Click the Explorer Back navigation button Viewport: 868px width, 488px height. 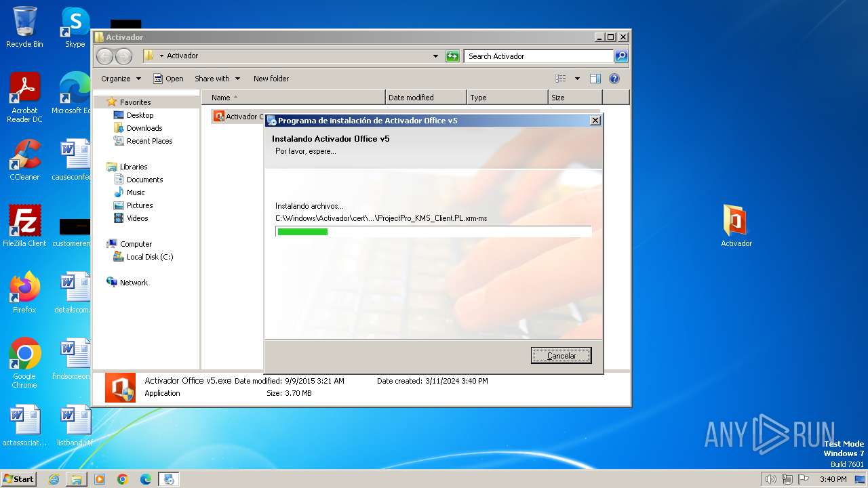104,56
